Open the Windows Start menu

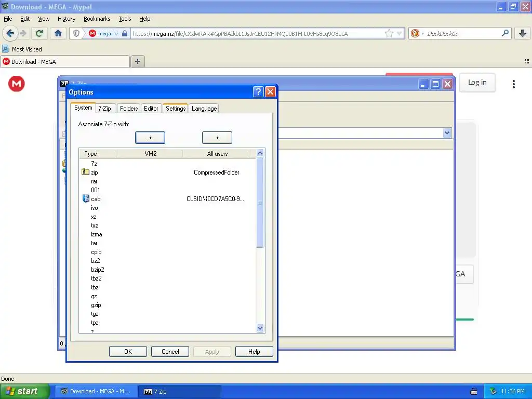tap(25, 391)
